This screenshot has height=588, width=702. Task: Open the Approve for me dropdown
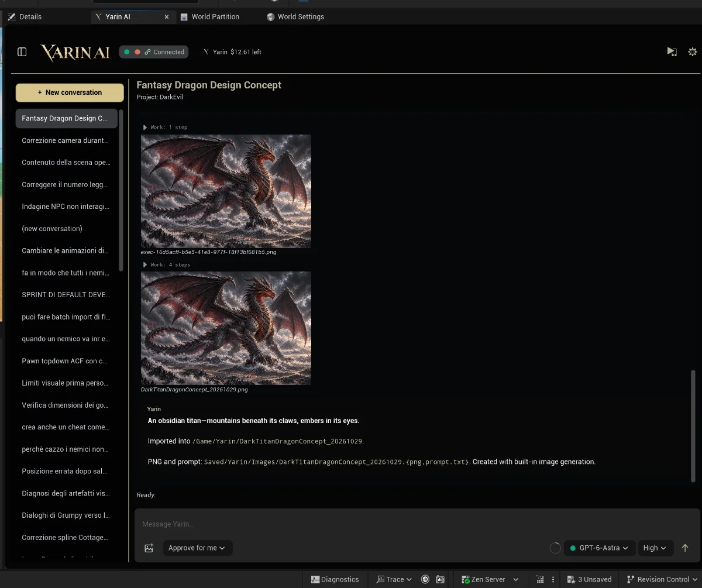[197, 548]
